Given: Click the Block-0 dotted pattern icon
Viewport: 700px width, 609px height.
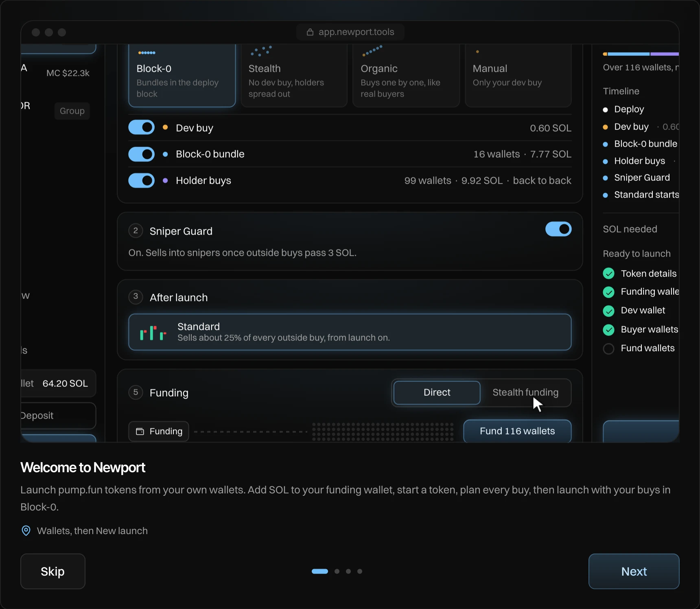Looking at the screenshot, I should click(147, 53).
